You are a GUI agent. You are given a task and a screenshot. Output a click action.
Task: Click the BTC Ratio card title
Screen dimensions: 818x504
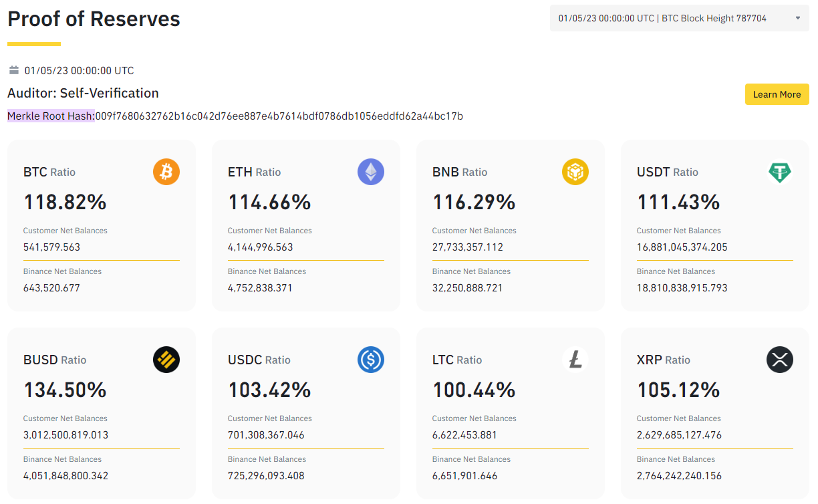[49, 172]
